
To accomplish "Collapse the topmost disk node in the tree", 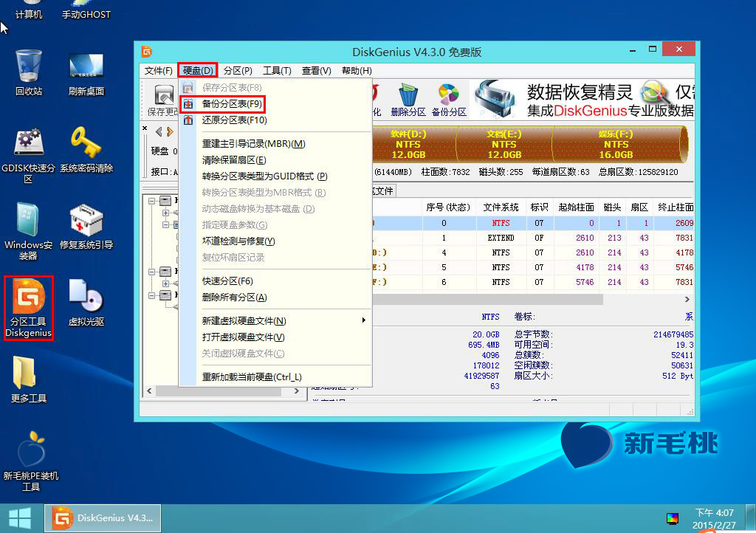I will pyautogui.click(x=151, y=201).
